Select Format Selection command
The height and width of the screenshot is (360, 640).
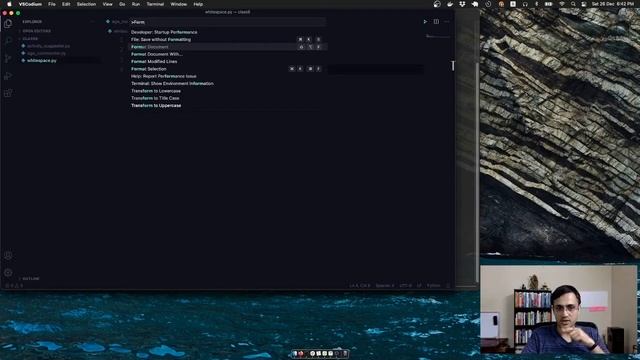click(x=228, y=69)
